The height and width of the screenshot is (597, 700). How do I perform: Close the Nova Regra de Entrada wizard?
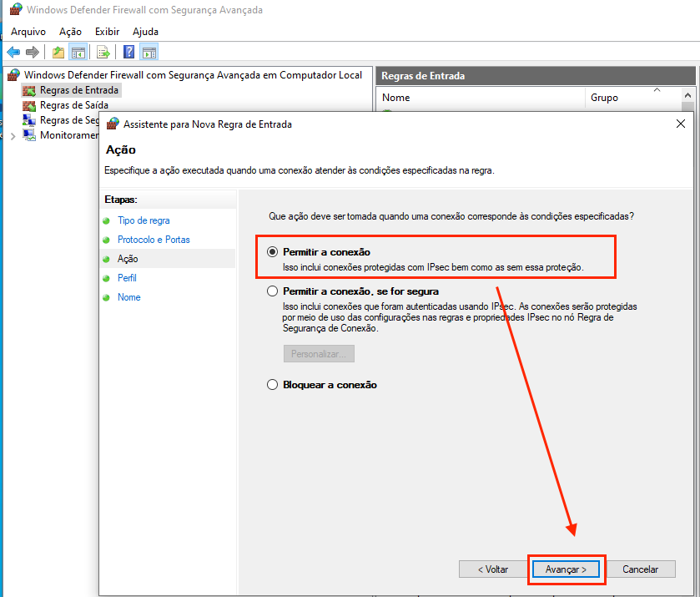coord(680,124)
